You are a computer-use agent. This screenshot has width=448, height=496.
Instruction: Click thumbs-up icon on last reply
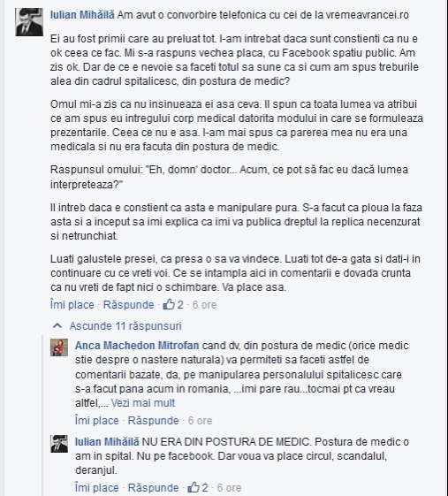[x=194, y=487]
